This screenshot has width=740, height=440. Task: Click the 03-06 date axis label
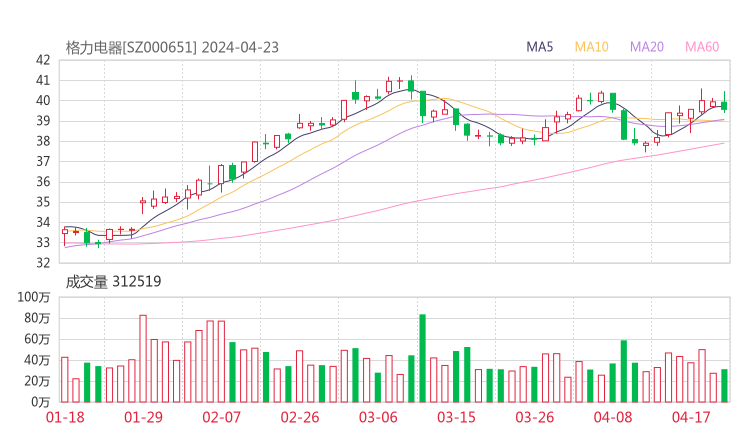[x=378, y=417]
